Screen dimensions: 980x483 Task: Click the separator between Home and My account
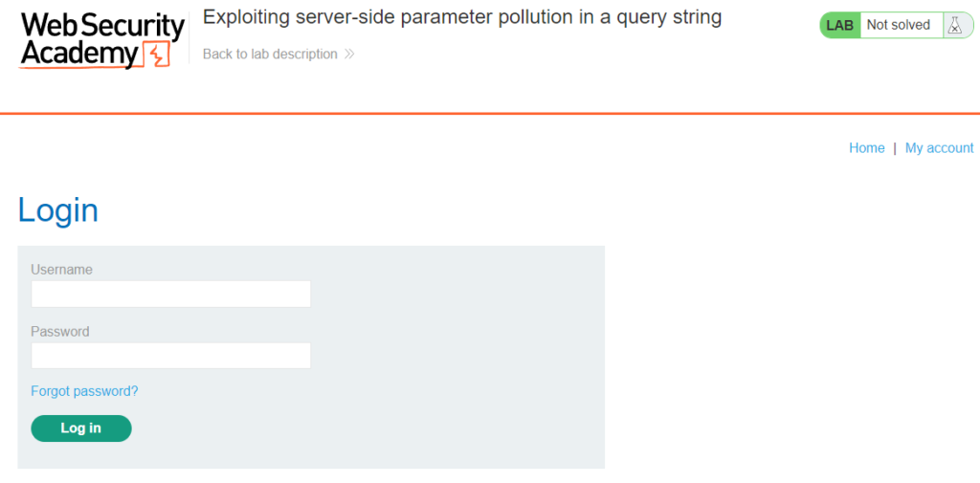pos(895,148)
